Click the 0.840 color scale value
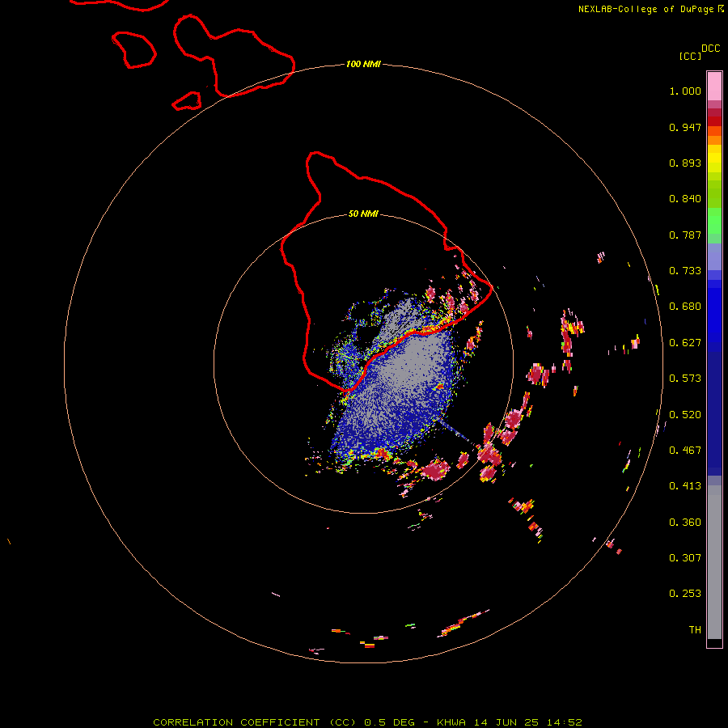Viewport: 728px width, 728px height. click(x=685, y=199)
